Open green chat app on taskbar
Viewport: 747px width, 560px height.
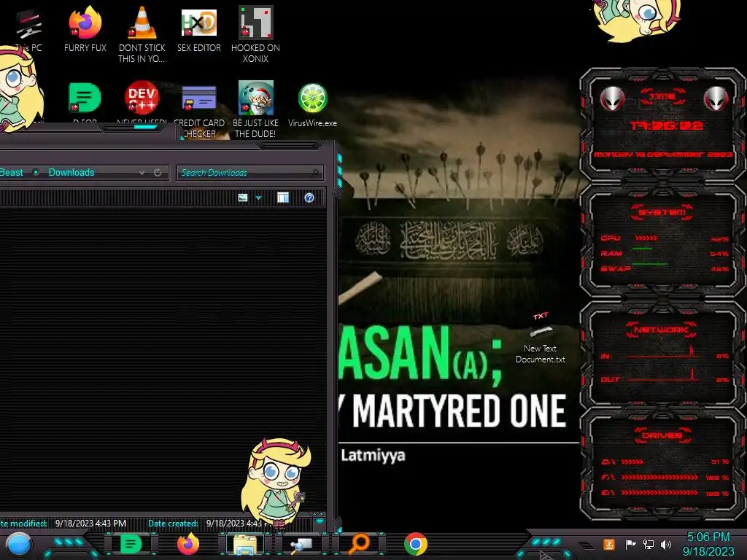pos(131,544)
